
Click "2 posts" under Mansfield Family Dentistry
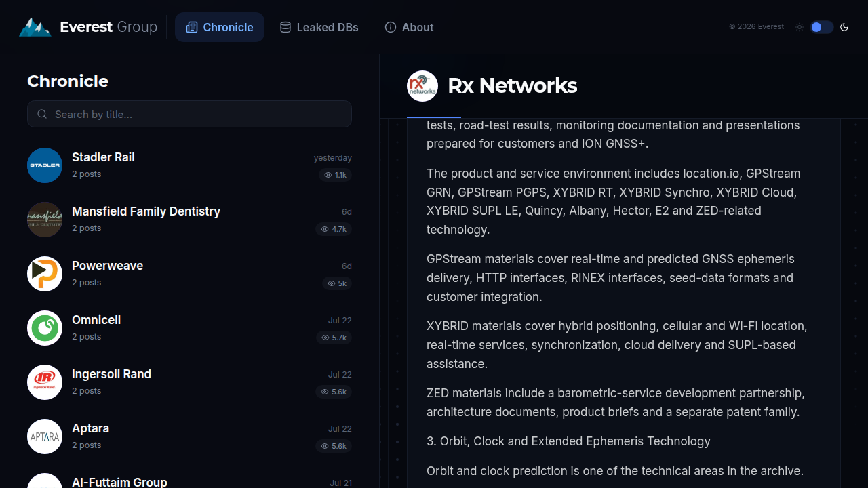86,228
